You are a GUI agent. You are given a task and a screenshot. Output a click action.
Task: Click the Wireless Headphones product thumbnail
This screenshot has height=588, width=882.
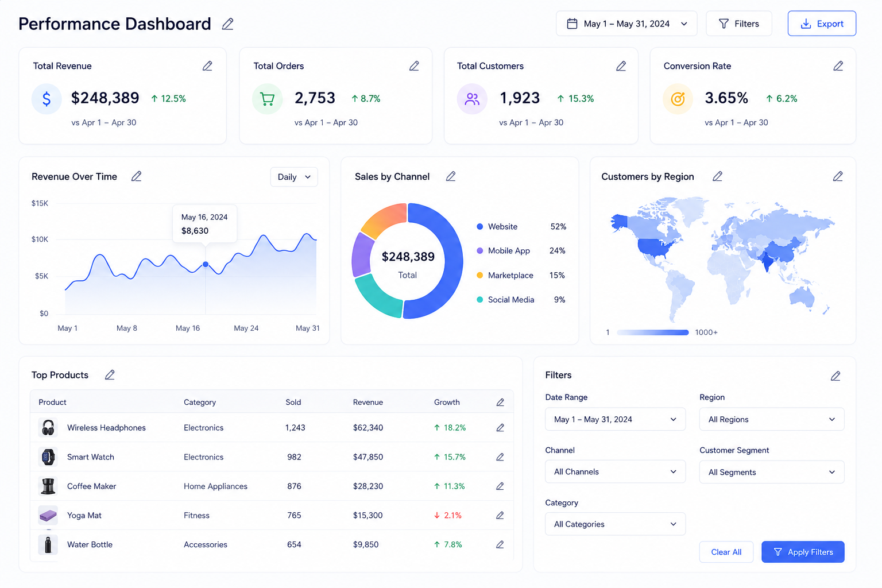pos(48,428)
